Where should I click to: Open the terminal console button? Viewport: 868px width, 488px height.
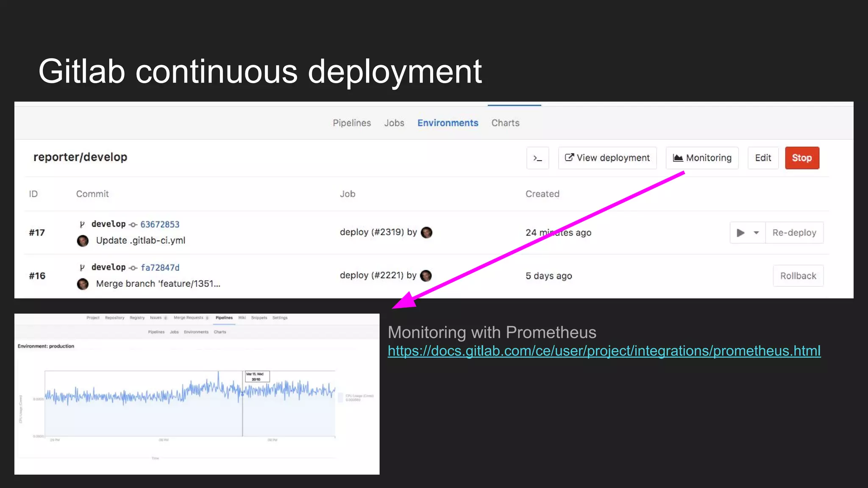click(x=537, y=158)
